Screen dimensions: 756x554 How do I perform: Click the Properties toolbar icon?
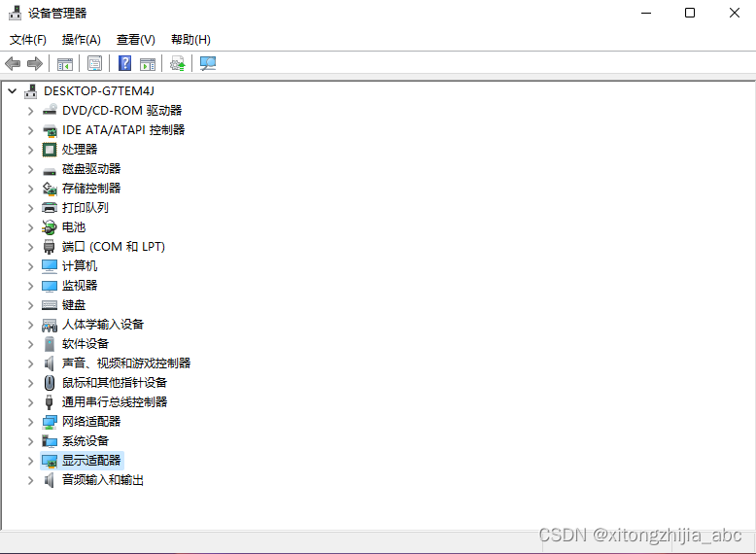94,63
